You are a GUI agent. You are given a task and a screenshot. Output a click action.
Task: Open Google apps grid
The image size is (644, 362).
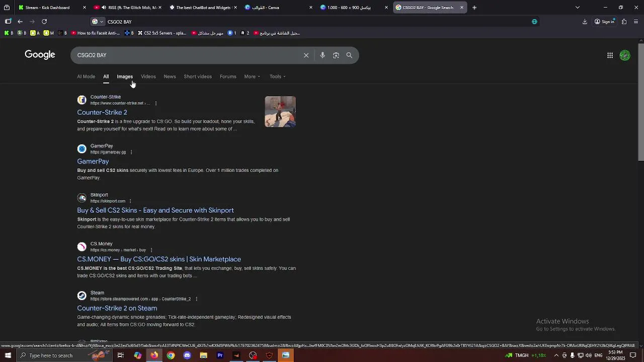click(x=610, y=55)
